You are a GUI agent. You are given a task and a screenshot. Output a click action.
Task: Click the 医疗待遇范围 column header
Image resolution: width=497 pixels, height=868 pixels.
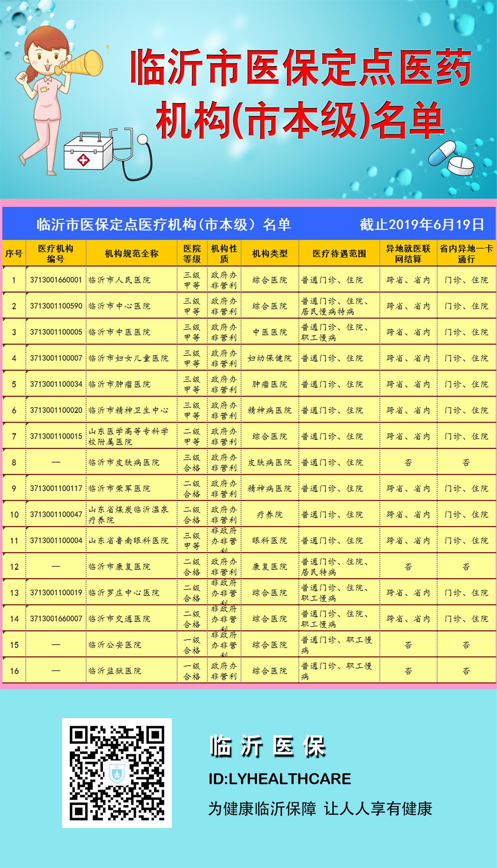tap(339, 254)
